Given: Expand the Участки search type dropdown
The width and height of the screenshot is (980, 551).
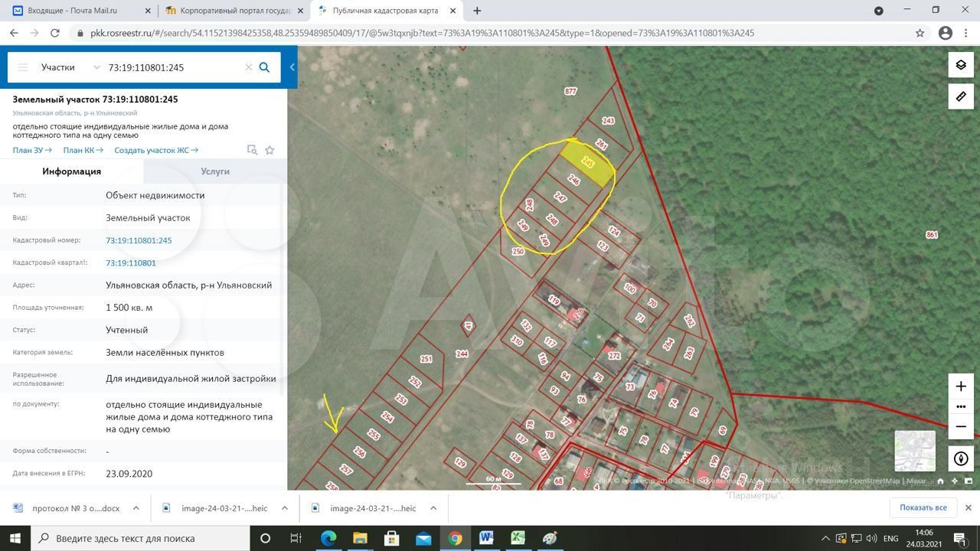Looking at the screenshot, I should [70, 67].
